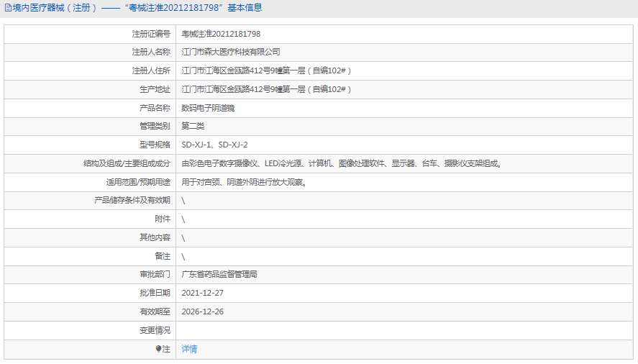The width and height of the screenshot is (638, 364).
Task: Click the empty value cell for 变更情况
Action: coord(403,330)
